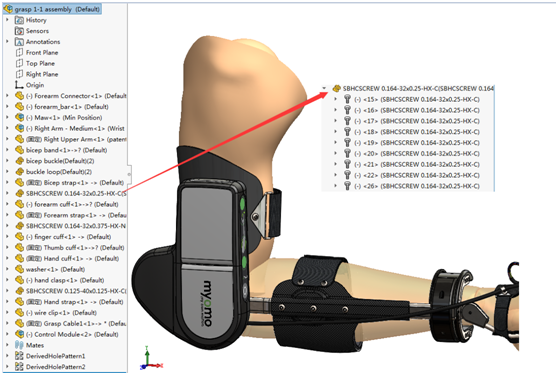
Task: Click the Annotations icon in tree
Action: (x=19, y=42)
